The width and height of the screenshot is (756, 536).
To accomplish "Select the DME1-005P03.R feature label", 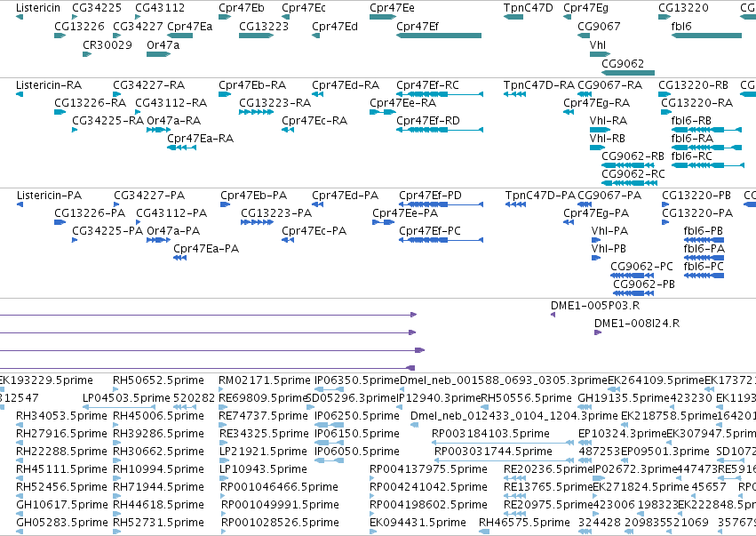I will pos(595,306).
